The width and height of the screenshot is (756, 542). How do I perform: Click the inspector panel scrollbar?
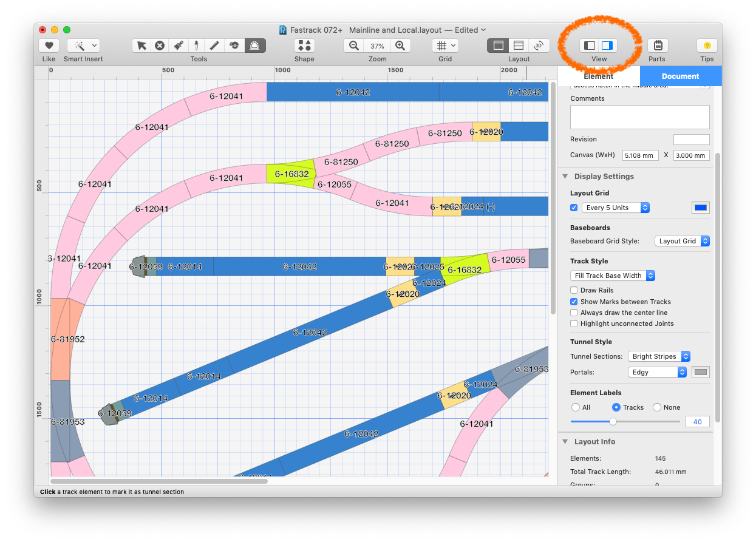coord(718,288)
